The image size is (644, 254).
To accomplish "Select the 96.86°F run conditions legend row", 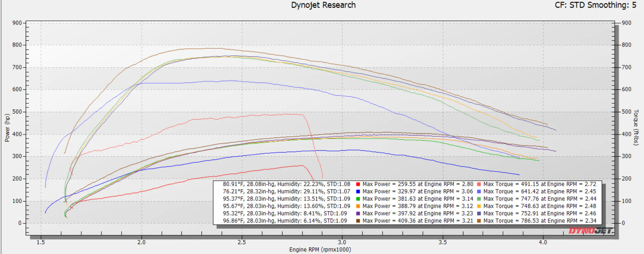I will pos(285,221).
